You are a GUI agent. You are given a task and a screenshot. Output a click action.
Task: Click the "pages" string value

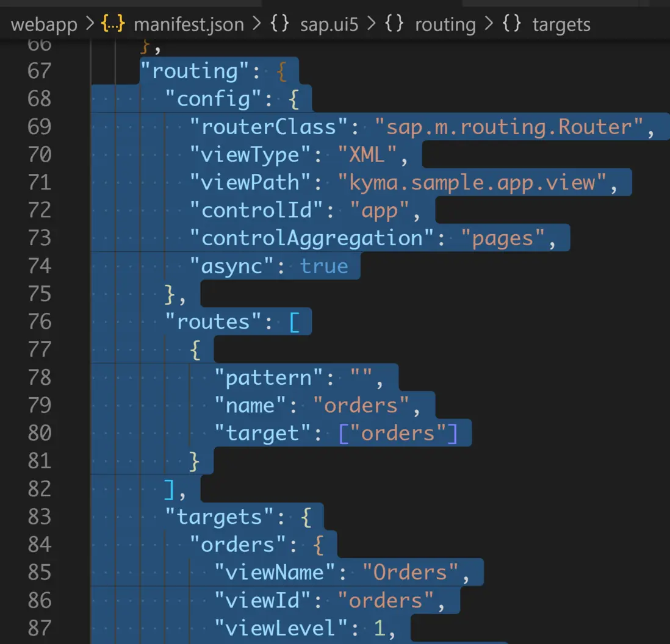point(503,238)
